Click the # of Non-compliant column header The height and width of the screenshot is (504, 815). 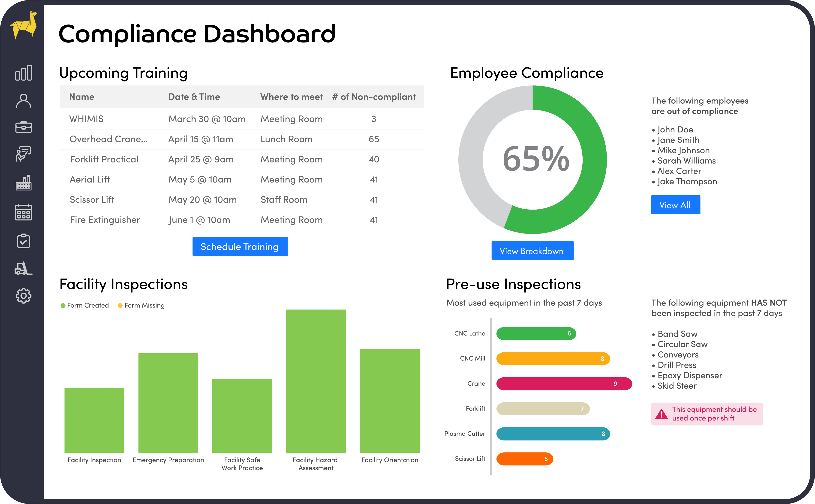tap(374, 97)
